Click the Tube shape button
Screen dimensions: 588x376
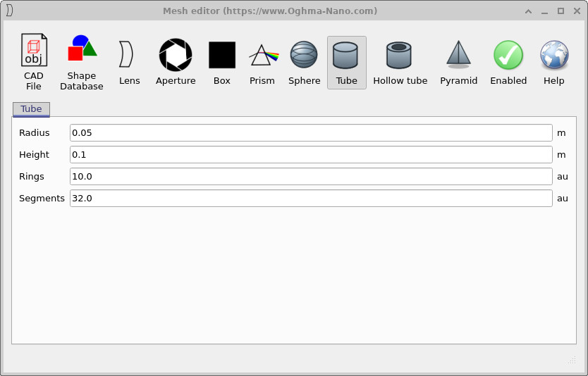click(346, 62)
